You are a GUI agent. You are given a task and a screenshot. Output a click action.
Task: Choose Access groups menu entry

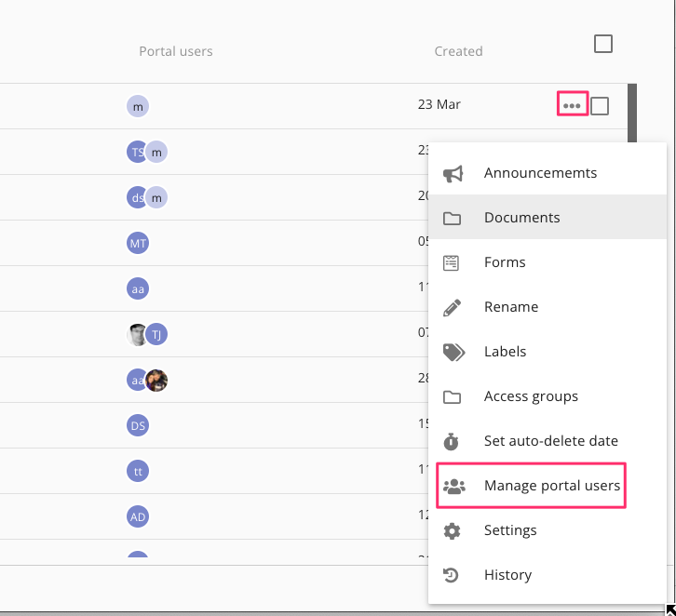[531, 396]
